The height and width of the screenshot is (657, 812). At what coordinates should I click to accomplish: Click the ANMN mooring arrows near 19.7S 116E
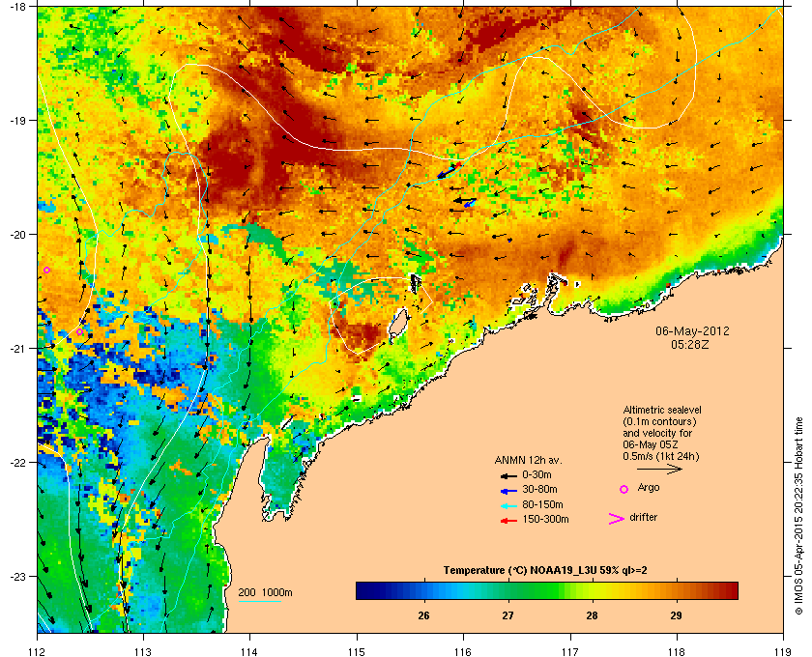465,202
